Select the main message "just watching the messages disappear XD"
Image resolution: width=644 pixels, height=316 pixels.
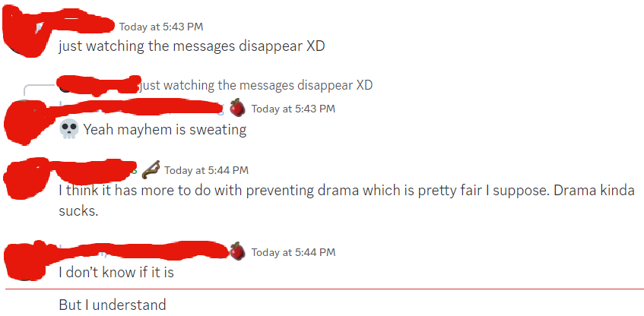pyautogui.click(x=192, y=46)
